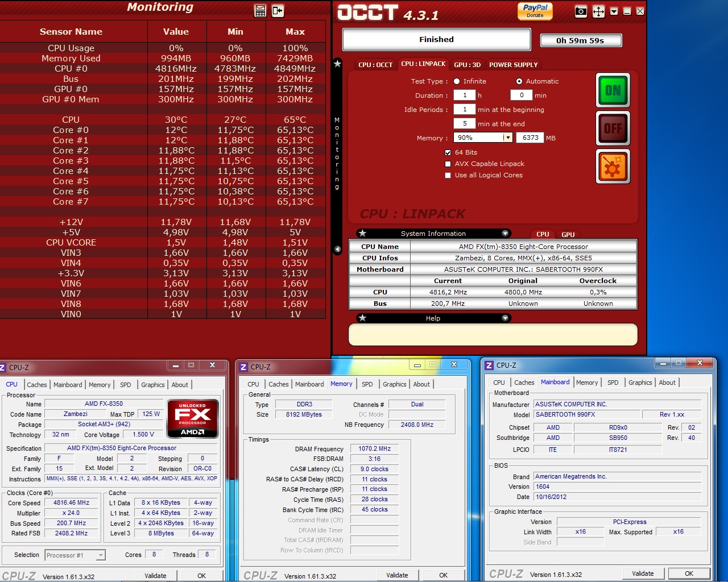Enable Use all Logical Cores
The height and width of the screenshot is (582, 728).
tap(448, 175)
